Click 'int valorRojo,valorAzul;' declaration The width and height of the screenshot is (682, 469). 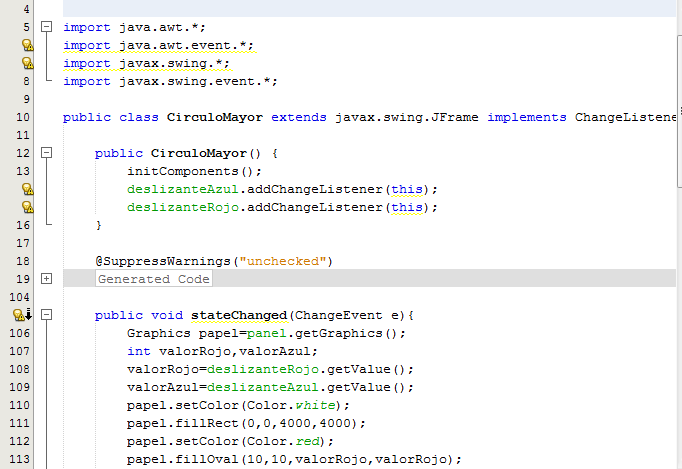coord(222,351)
